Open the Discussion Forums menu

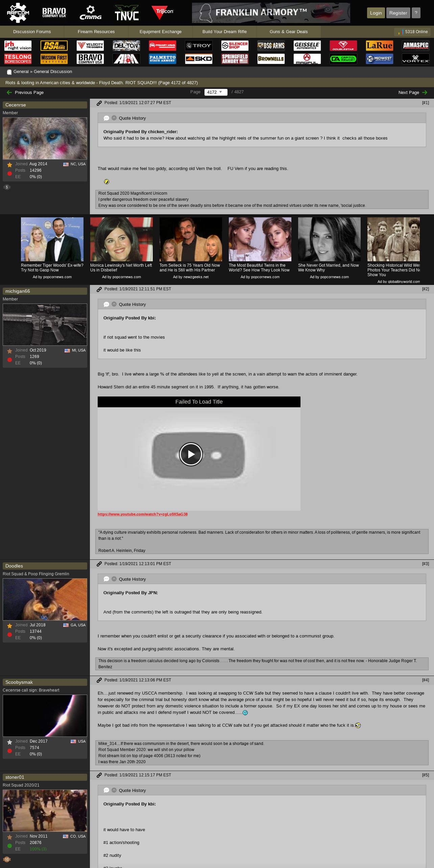coord(32,32)
